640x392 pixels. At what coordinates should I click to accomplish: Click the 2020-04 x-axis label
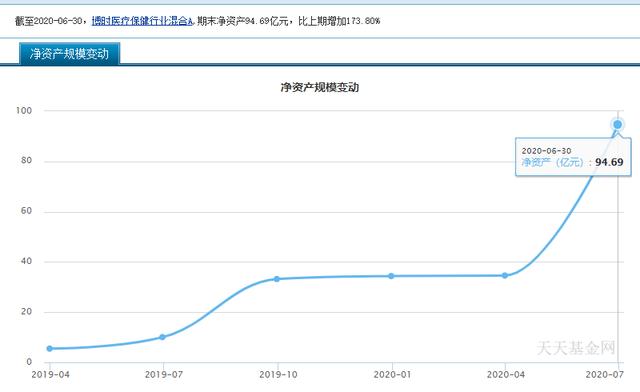[x=506, y=374]
